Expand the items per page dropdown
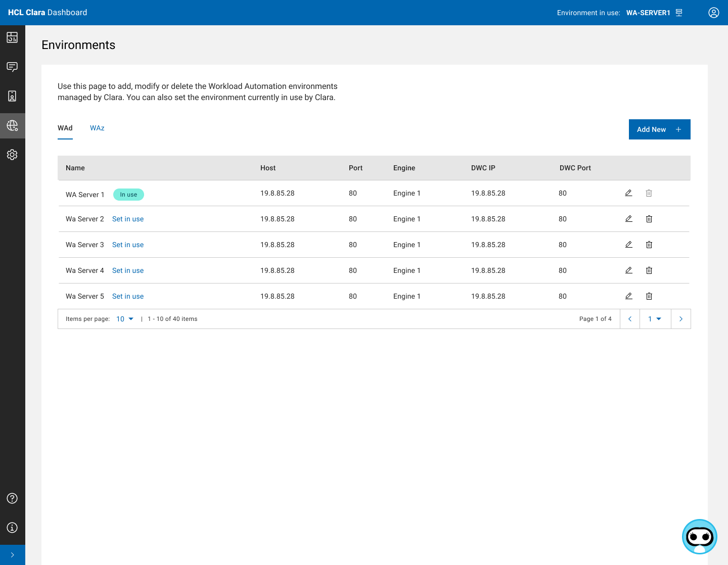Screen dimensions: 728x565 click(125, 319)
